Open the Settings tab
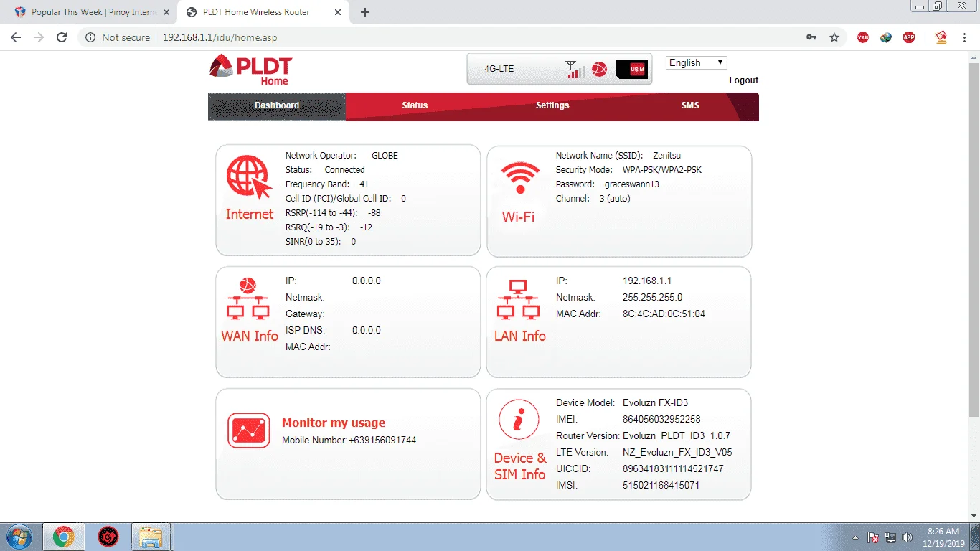The image size is (980, 551). [552, 105]
